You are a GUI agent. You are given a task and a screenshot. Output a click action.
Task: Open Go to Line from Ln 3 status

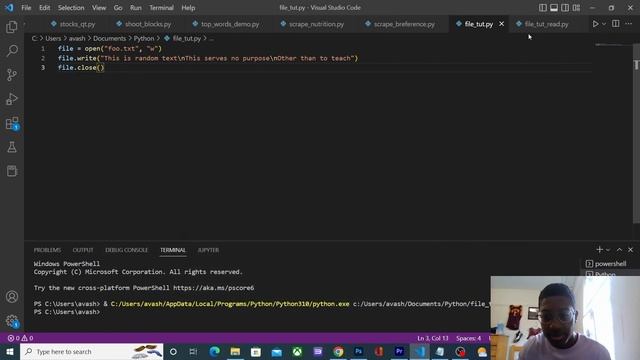coord(433,338)
